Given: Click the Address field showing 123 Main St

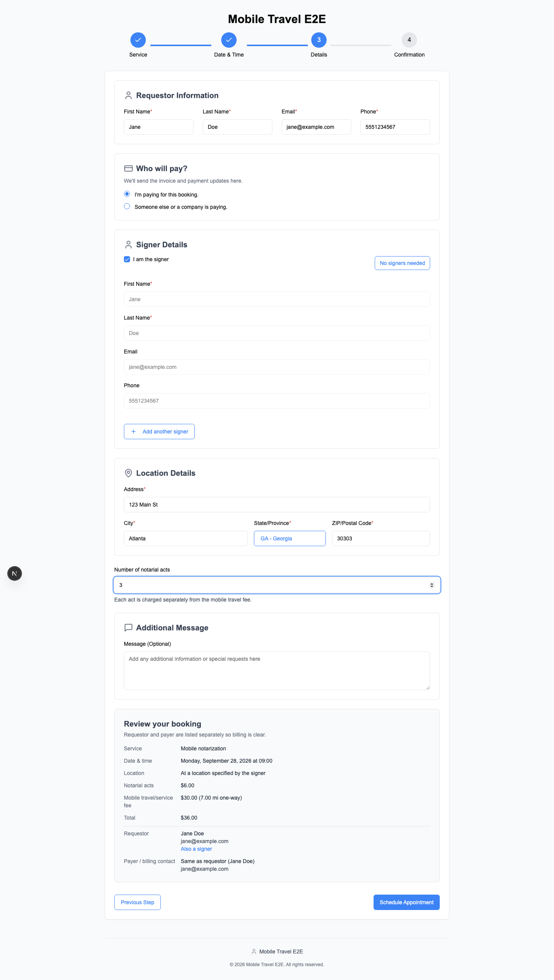Looking at the screenshot, I should click(x=277, y=505).
